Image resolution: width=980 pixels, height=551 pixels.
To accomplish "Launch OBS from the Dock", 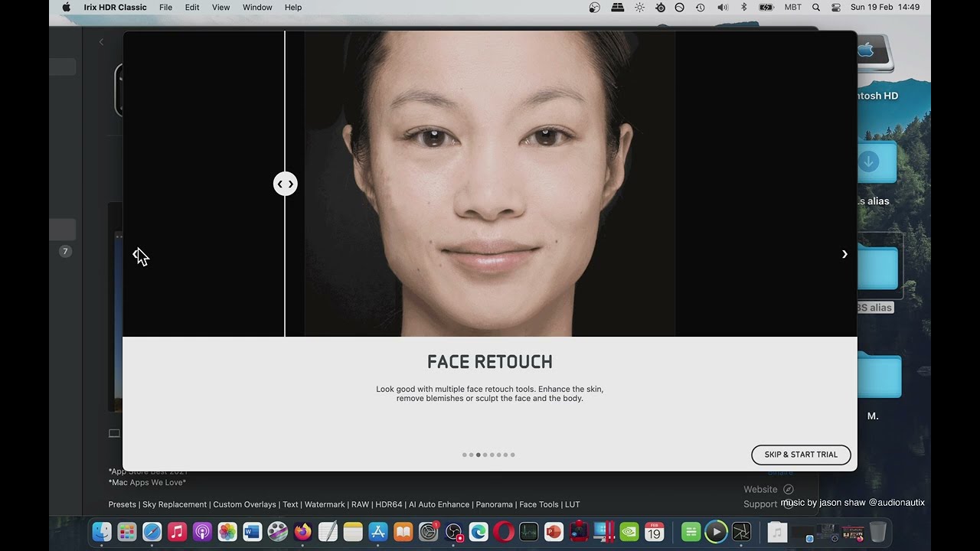I will click(x=454, y=532).
